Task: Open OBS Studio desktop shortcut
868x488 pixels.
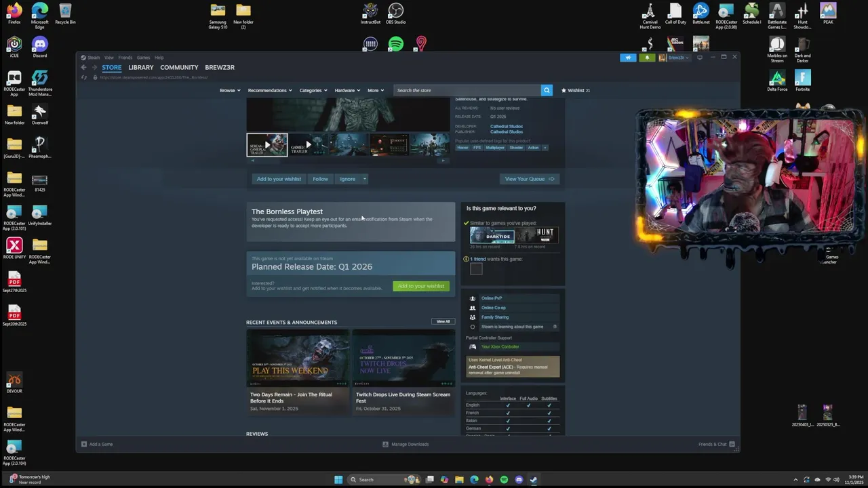Action: pos(395,14)
